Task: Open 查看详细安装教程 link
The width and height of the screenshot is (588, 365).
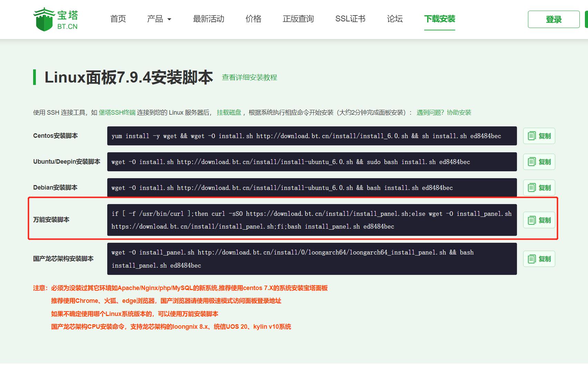Action: (x=249, y=77)
